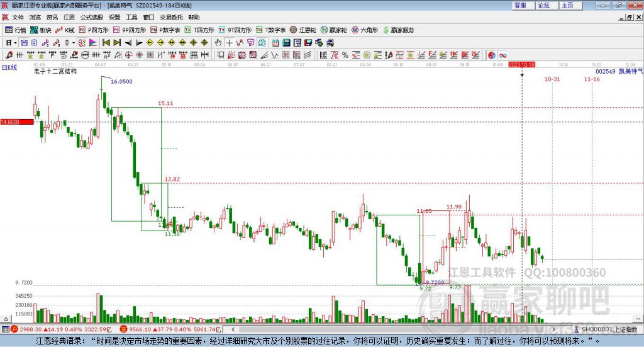Viewport: 644px width, 347px height.
Task: Select the hand pan tool
Action: point(218,43)
